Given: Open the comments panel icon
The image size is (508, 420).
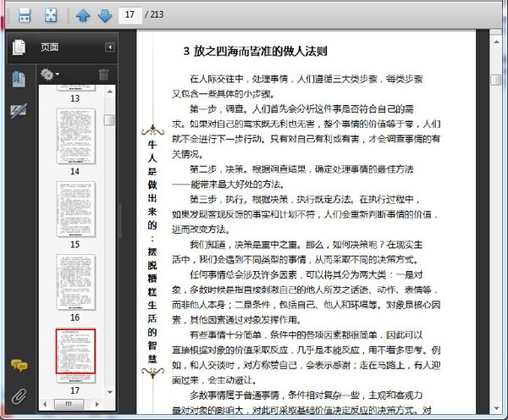Looking at the screenshot, I should pyautogui.click(x=19, y=365).
